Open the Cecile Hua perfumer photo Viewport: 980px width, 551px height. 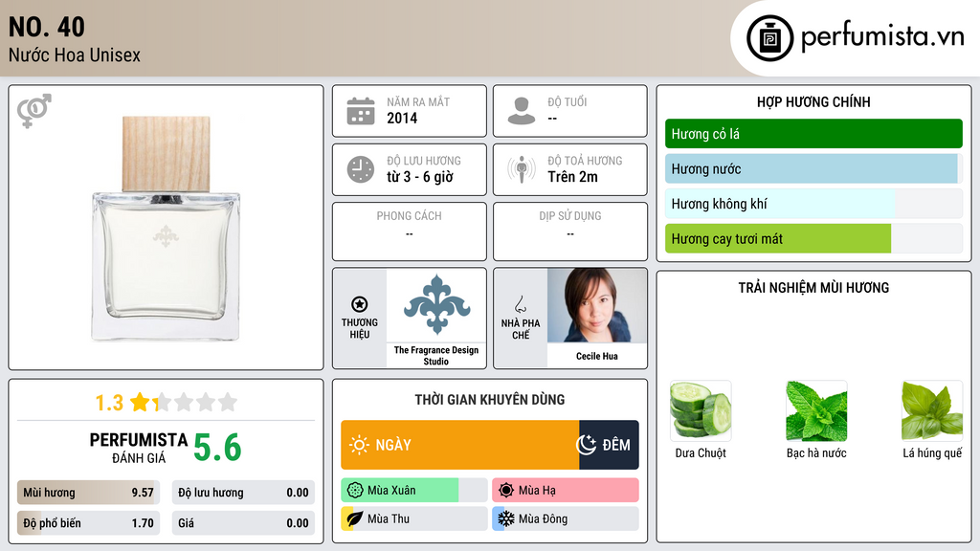tap(597, 305)
